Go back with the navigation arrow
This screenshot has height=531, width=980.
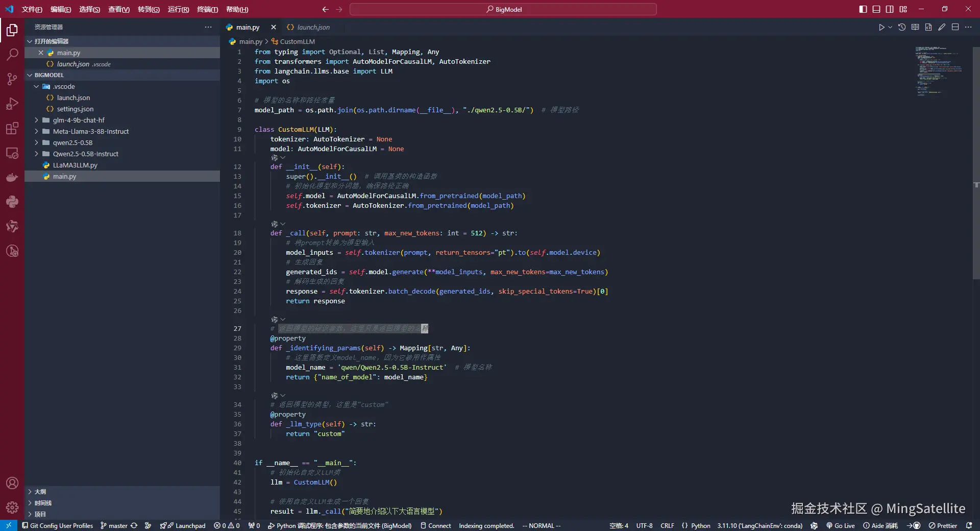pos(326,9)
